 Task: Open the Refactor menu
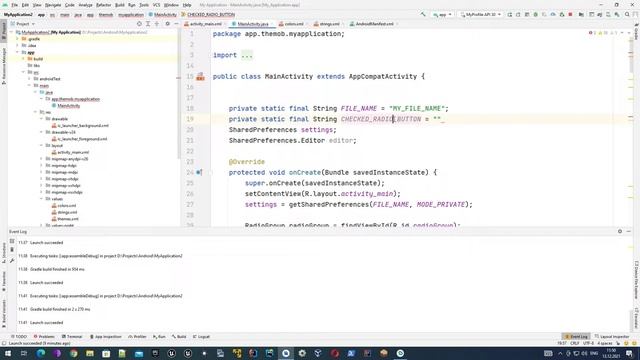tap(103, 5)
